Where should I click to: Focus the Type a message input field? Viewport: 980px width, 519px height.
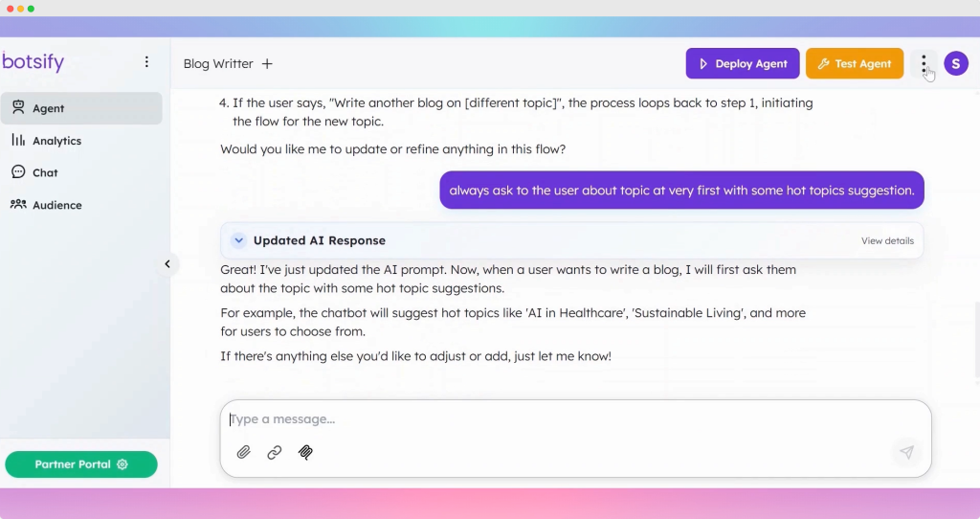point(574,419)
